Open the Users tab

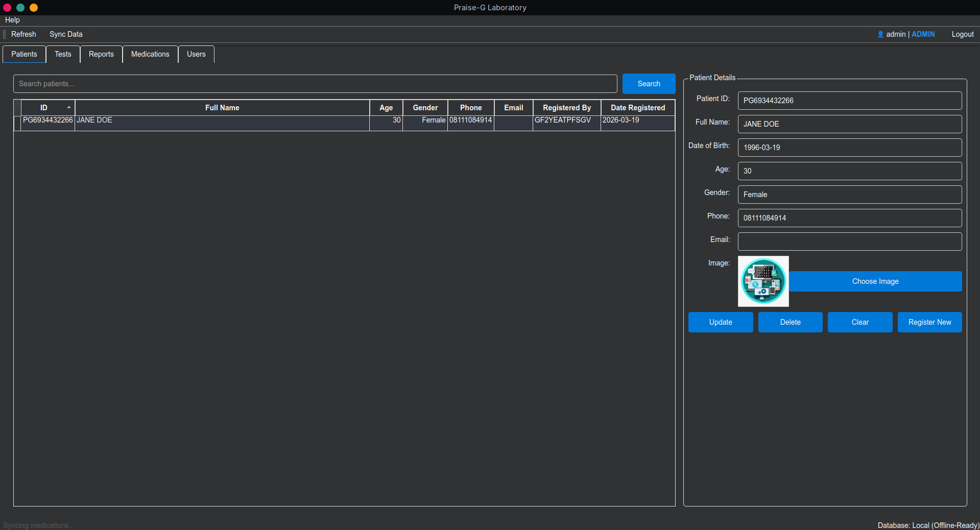(196, 54)
